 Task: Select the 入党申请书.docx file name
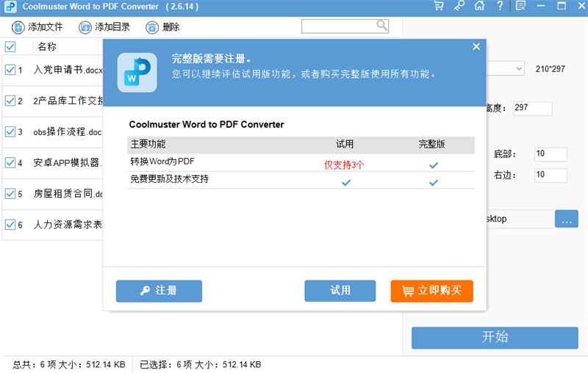[x=68, y=70]
